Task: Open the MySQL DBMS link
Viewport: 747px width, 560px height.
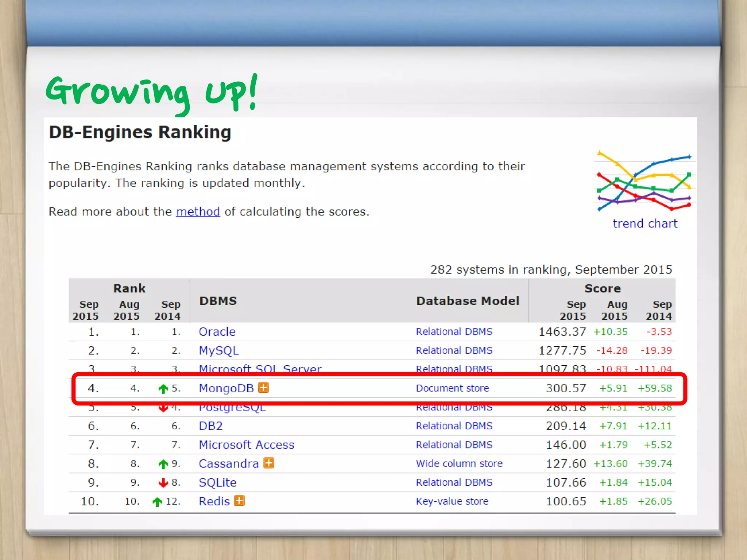Action: 218,351
